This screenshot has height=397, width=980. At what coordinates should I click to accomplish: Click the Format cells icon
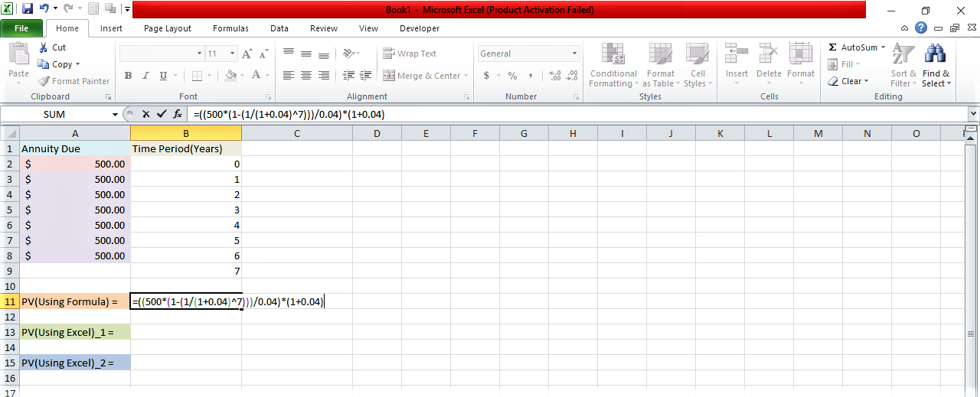pyautogui.click(x=801, y=54)
